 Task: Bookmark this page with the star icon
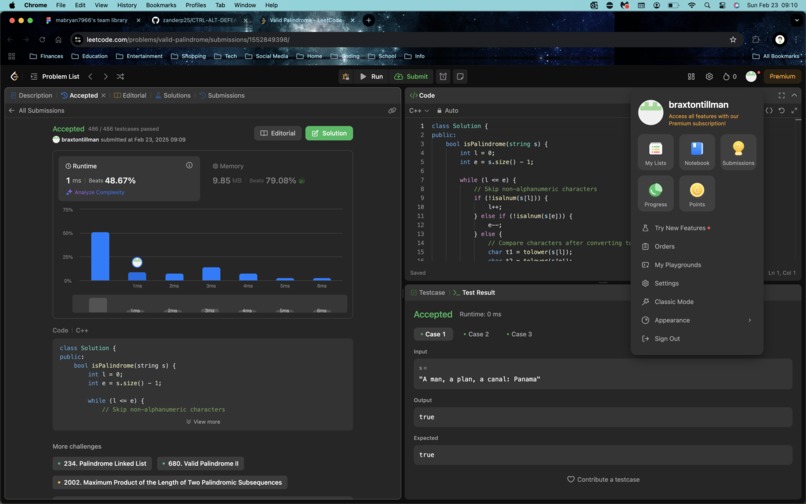tap(733, 40)
